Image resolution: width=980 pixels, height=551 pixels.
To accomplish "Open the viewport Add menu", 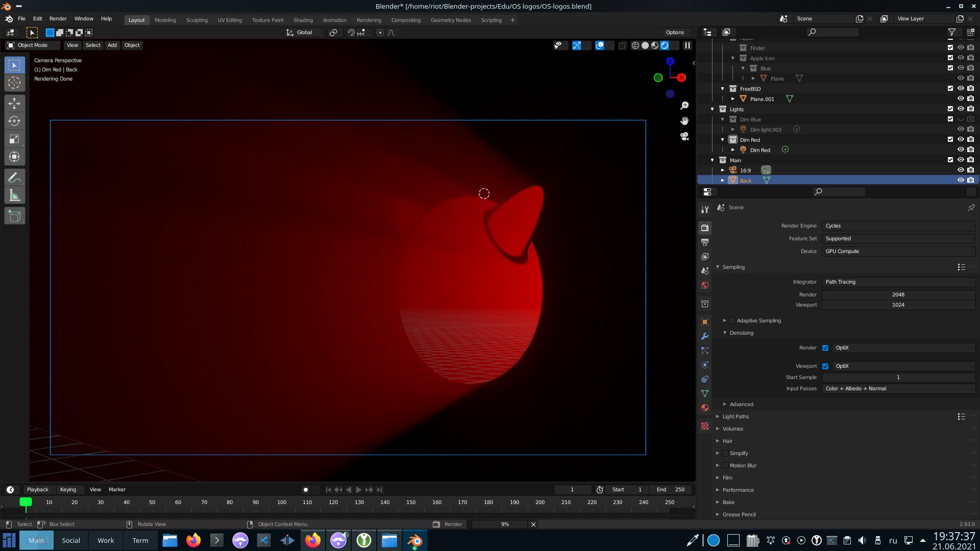I will click(112, 45).
